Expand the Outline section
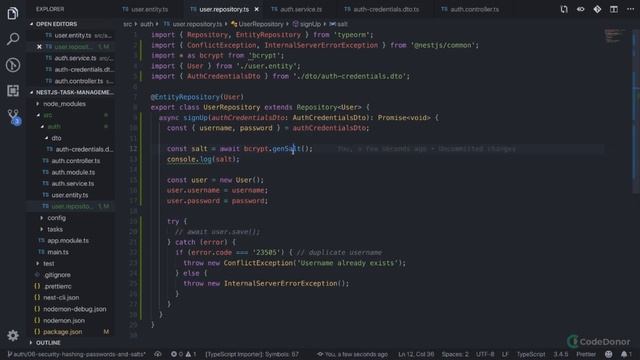Image resolution: width=640 pixels, height=360 pixels. [x=48, y=343]
